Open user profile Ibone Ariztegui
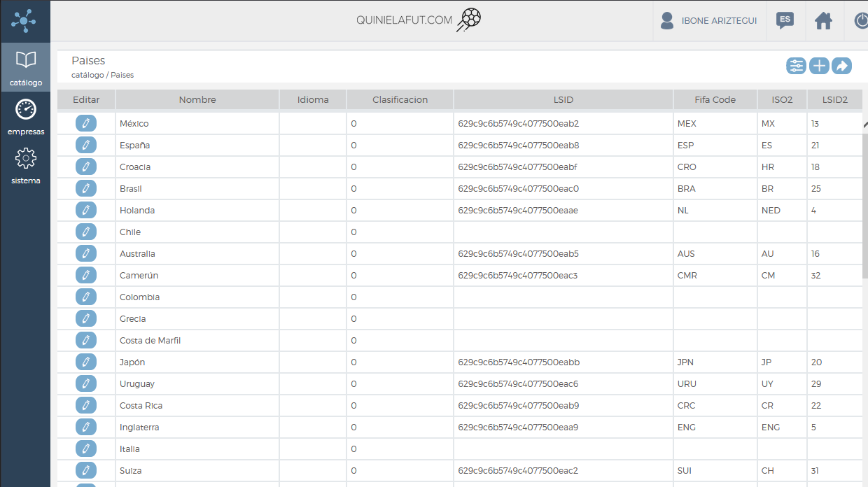The image size is (868, 487). [x=708, y=21]
